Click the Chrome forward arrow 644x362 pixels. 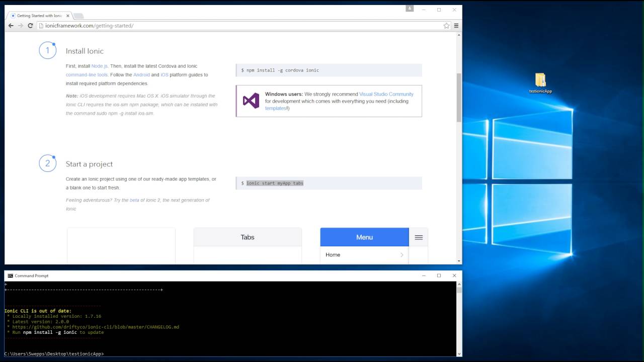pyautogui.click(x=21, y=26)
